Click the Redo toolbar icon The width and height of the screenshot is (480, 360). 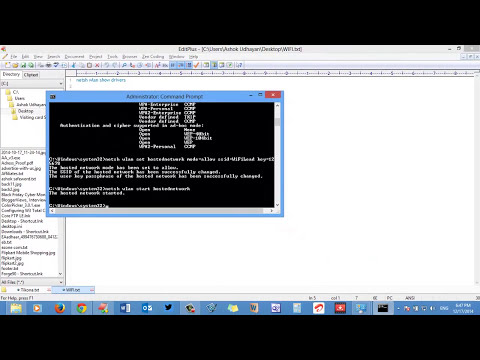coord(114,65)
